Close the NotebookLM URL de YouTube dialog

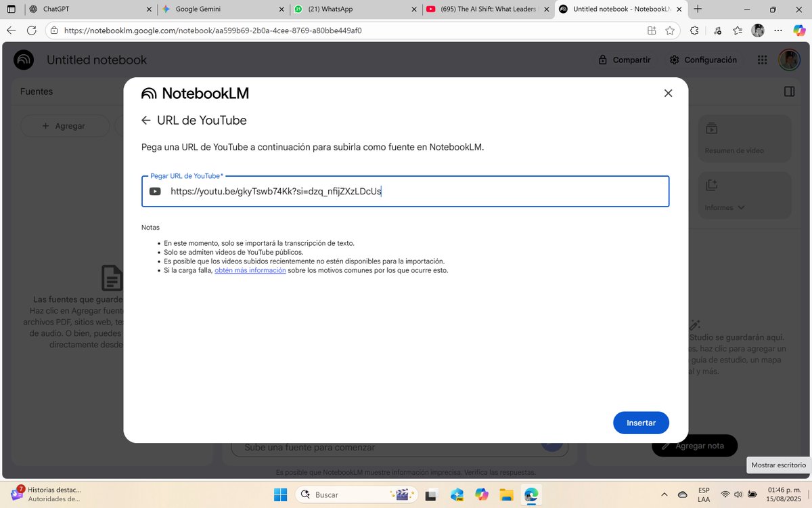668,93
